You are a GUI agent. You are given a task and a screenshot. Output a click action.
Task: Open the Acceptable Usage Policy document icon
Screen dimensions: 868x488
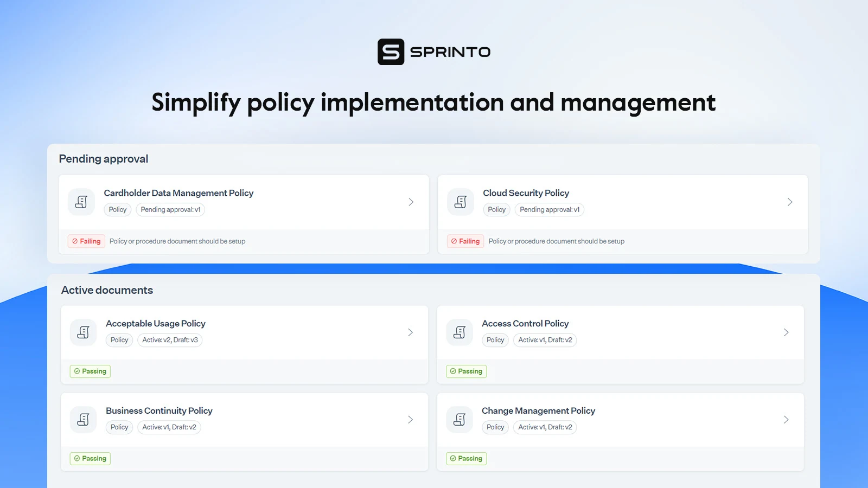click(82, 332)
